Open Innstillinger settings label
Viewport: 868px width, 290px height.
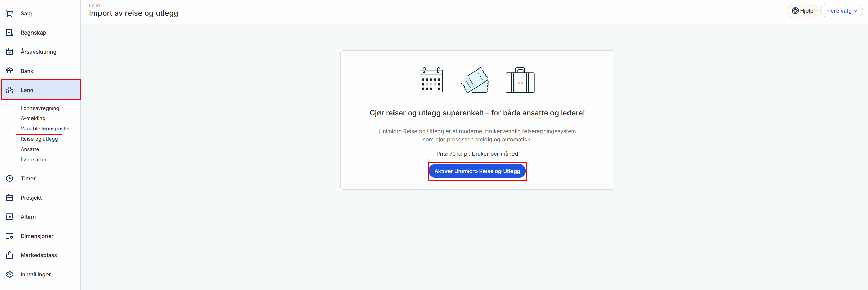click(36, 274)
